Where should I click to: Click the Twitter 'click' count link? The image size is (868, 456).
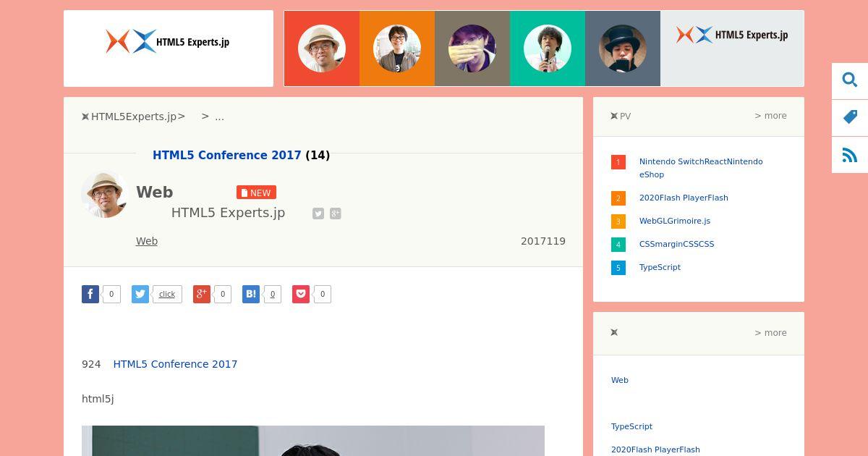167,294
